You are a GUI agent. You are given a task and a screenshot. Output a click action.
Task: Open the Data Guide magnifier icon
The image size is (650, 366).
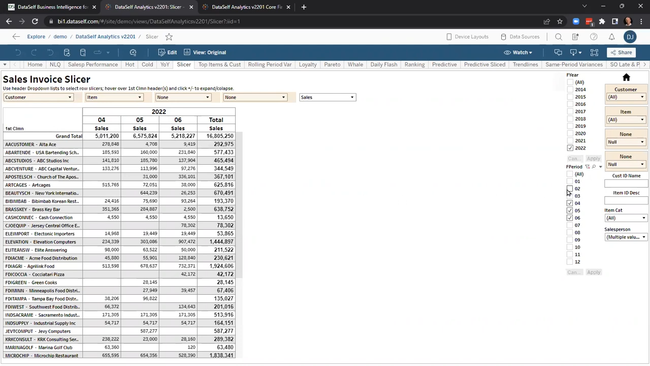click(133, 53)
